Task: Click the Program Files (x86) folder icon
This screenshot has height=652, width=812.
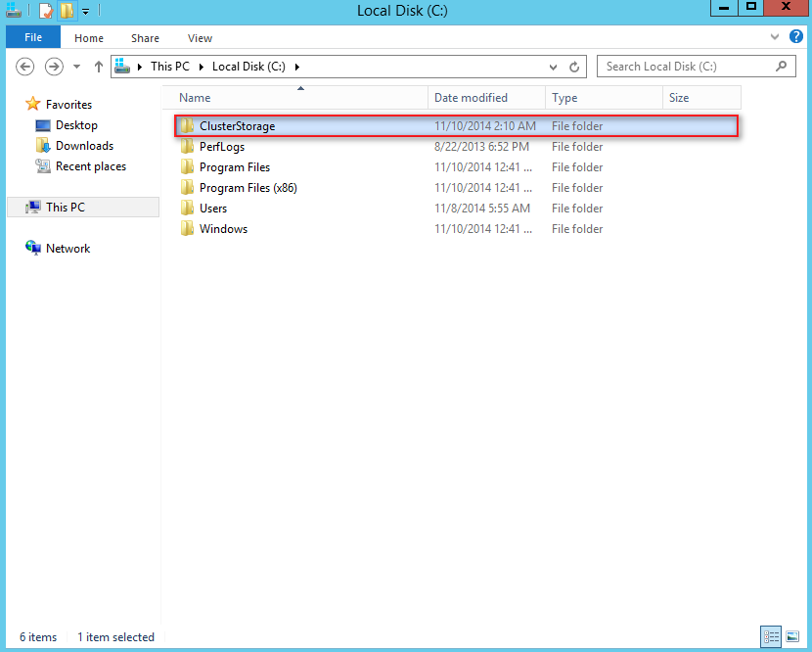Action: pyautogui.click(x=187, y=187)
